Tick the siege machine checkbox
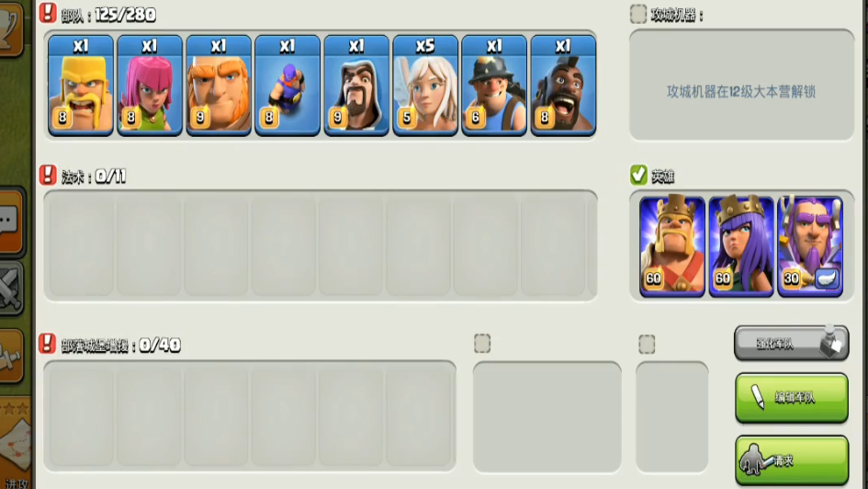Screen dimensions: 868x489 coord(638,14)
